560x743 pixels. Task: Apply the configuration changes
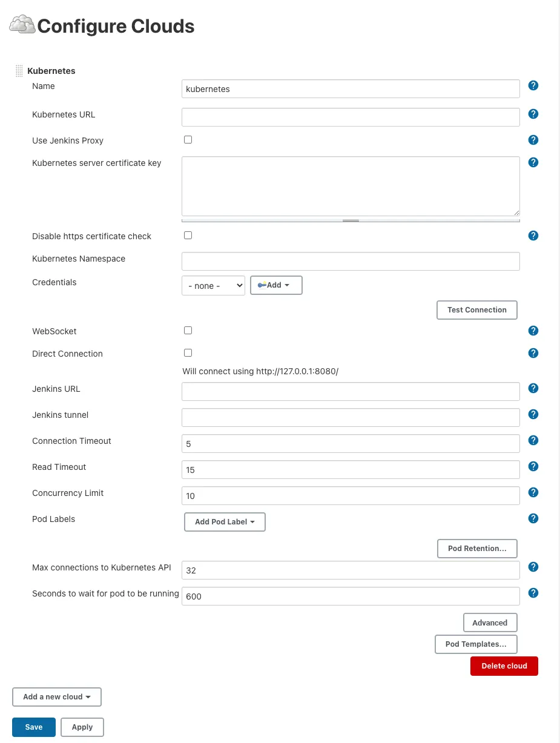82,727
